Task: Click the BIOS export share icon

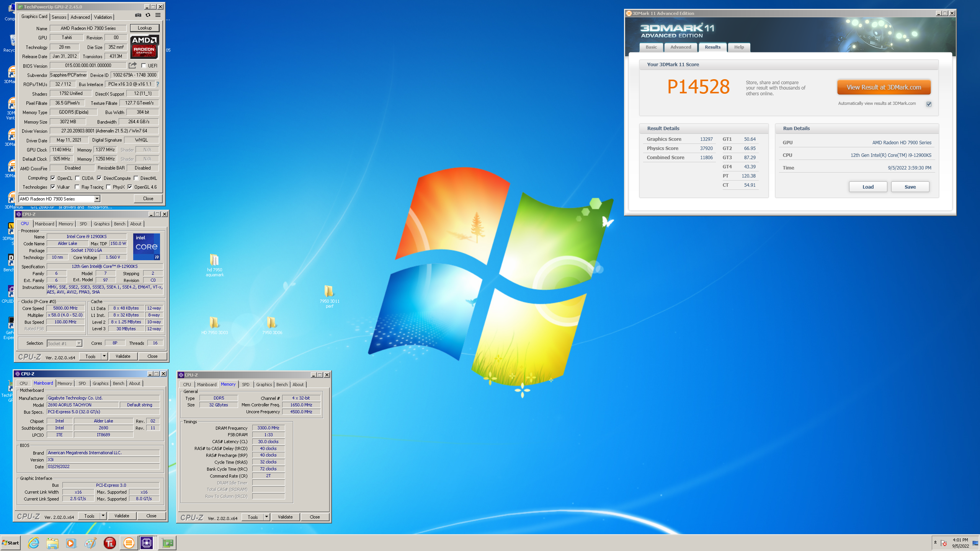Action: (x=132, y=65)
